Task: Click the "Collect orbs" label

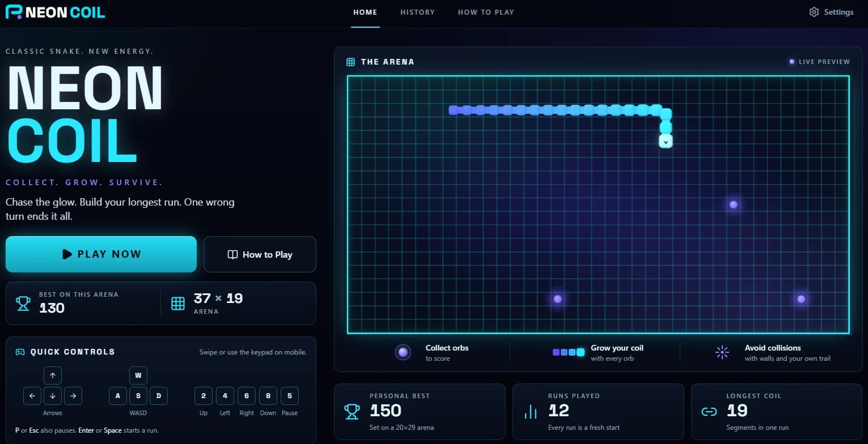Action: click(x=447, y=348)
